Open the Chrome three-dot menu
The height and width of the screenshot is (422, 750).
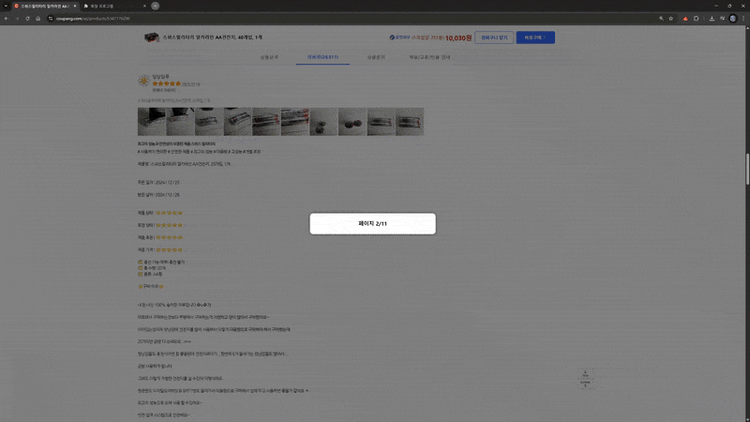coord(743,19)
